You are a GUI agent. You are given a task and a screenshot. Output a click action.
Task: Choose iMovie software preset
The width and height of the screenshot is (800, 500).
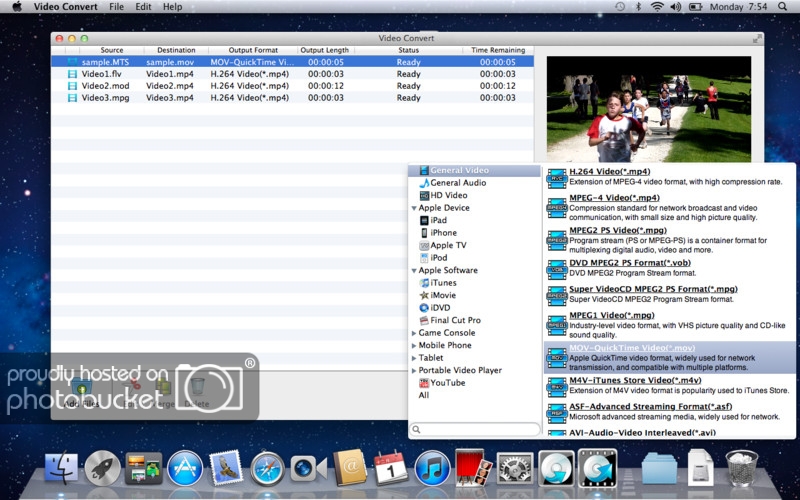[437, 295]
